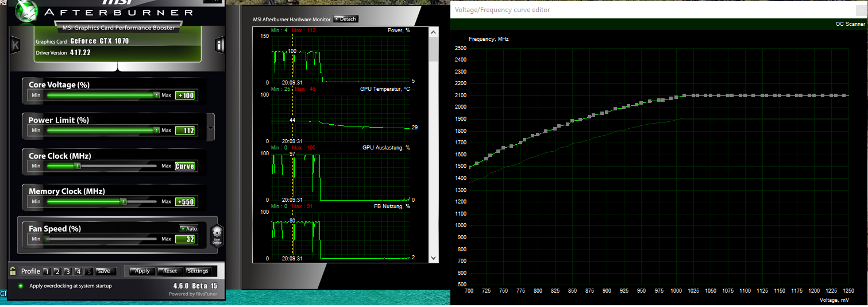Screen dimensions: 868x307
Task: Click the Fan Speed slider handle
Action: (x=47, y=239)
